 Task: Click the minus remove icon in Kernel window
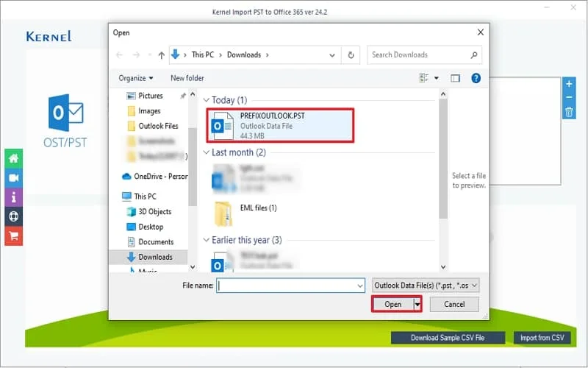[x=569, y=97]
